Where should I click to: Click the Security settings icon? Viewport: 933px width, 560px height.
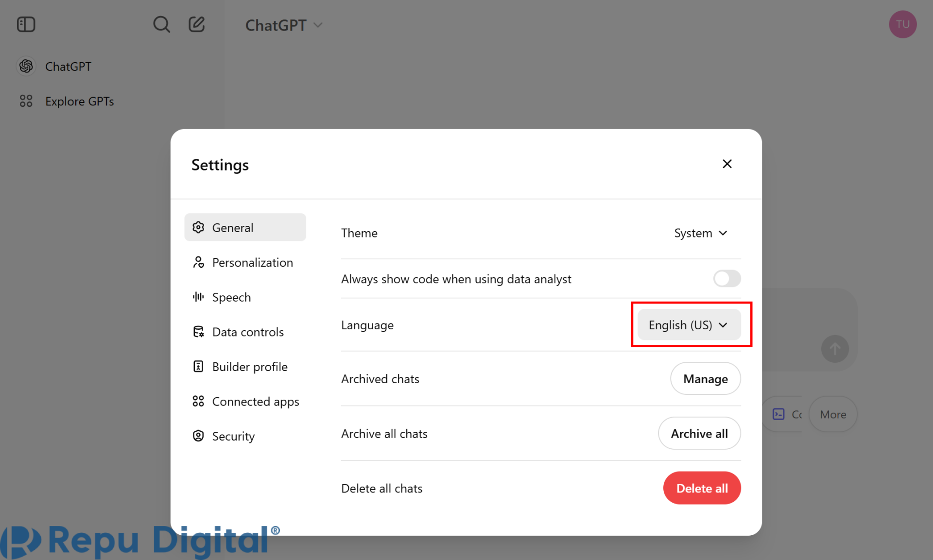199,436
